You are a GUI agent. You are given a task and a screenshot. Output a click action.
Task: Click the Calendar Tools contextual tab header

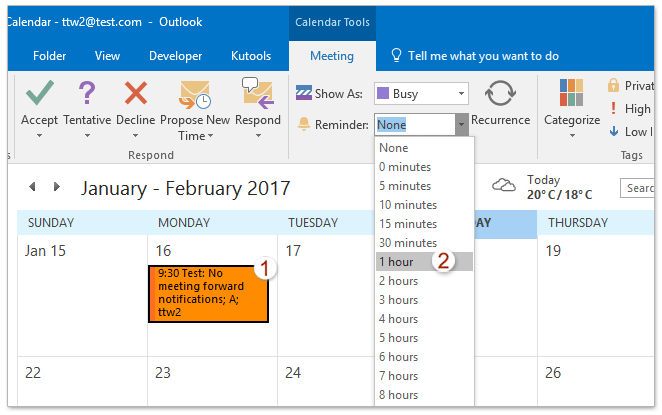[332, 22]
